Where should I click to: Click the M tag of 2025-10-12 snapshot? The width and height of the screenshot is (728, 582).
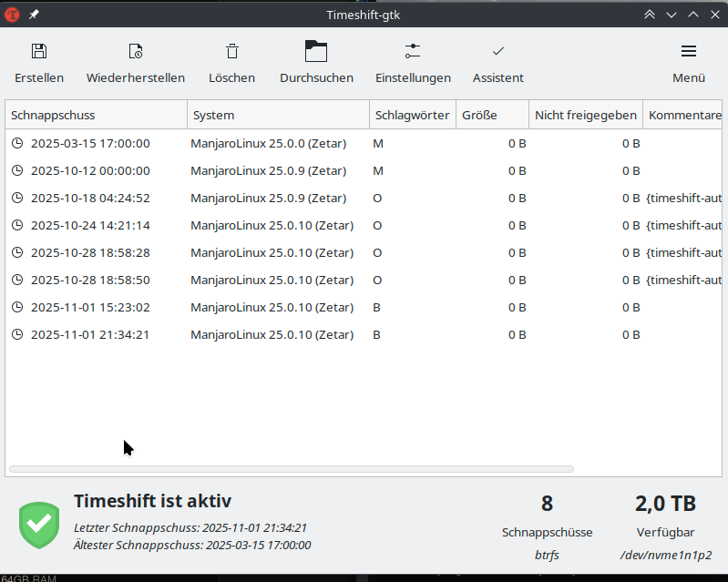(378, 171)
